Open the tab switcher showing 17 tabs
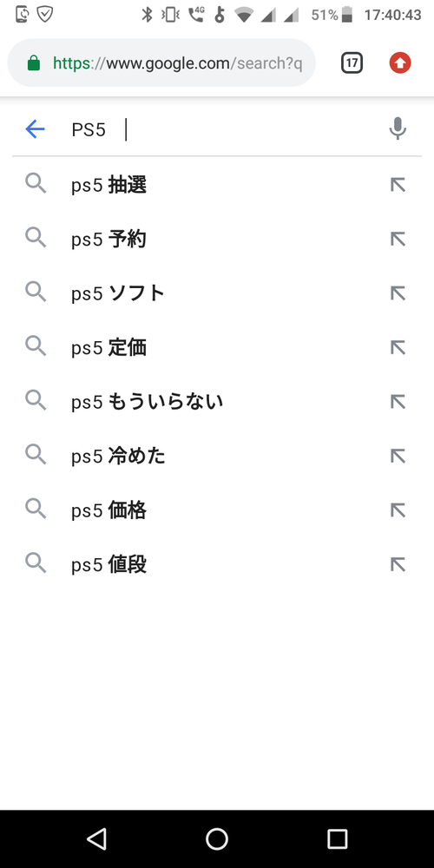This screenshot has width=434, height=868. [x=352, y=63]
